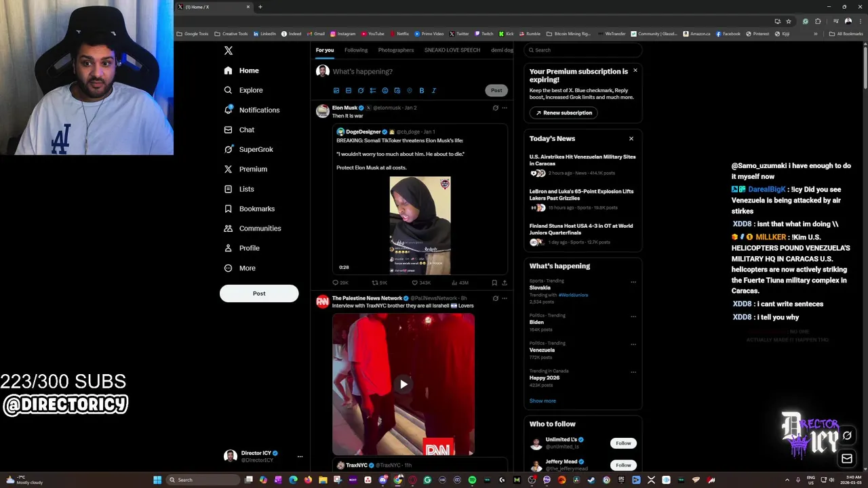Switch to the Following tab
868x488 pixels.
pos(356,50)
